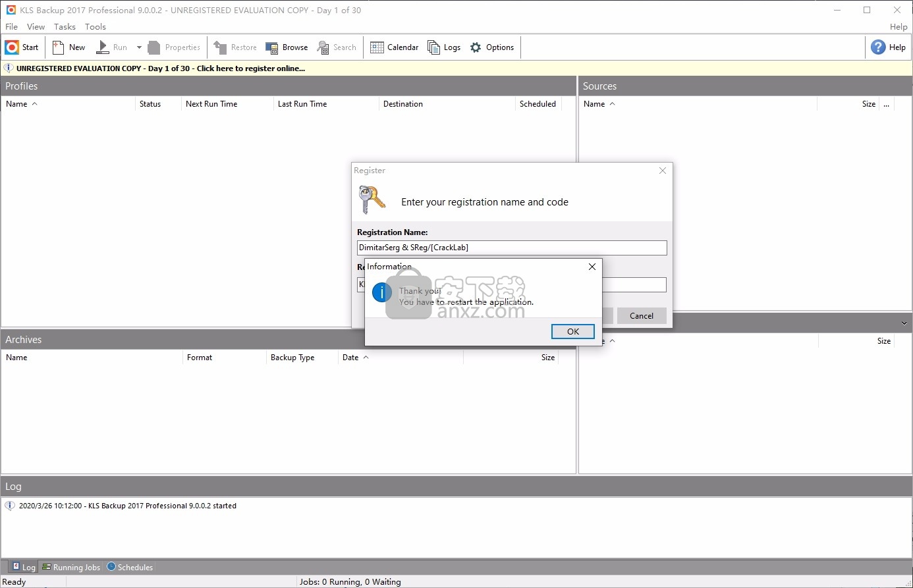Click the Help toolbar button
913x588 pixels.
(888, 47)
